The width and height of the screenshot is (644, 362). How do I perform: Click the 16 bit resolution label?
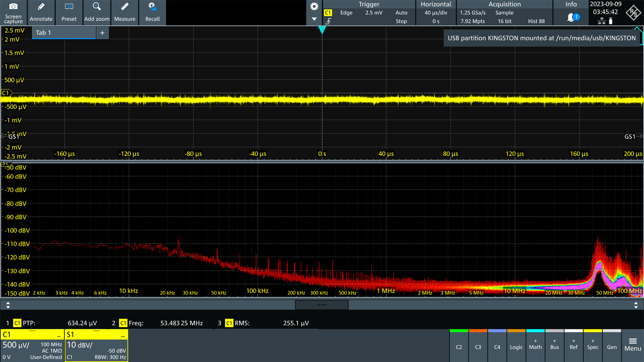tap(504, 21)
